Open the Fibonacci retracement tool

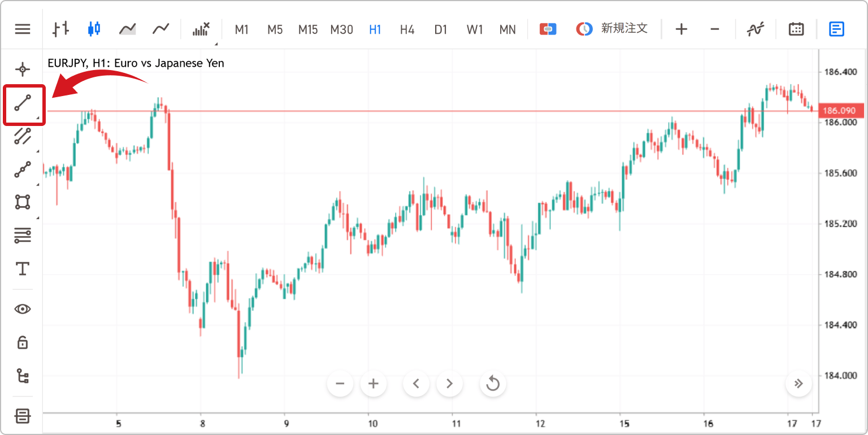tap(23, 235)
